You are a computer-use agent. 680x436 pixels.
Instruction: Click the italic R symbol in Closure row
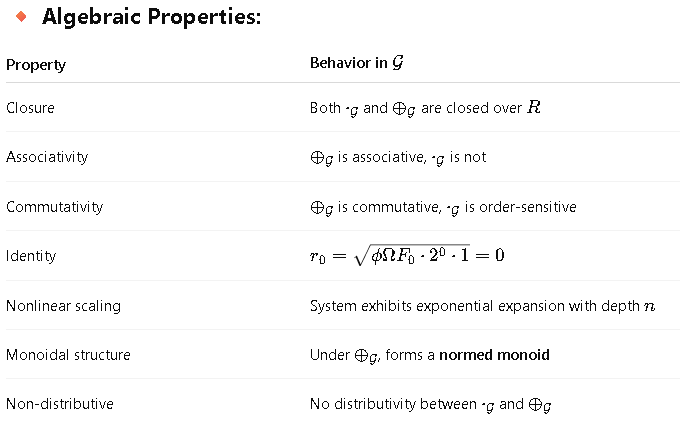tap(534, 107)
